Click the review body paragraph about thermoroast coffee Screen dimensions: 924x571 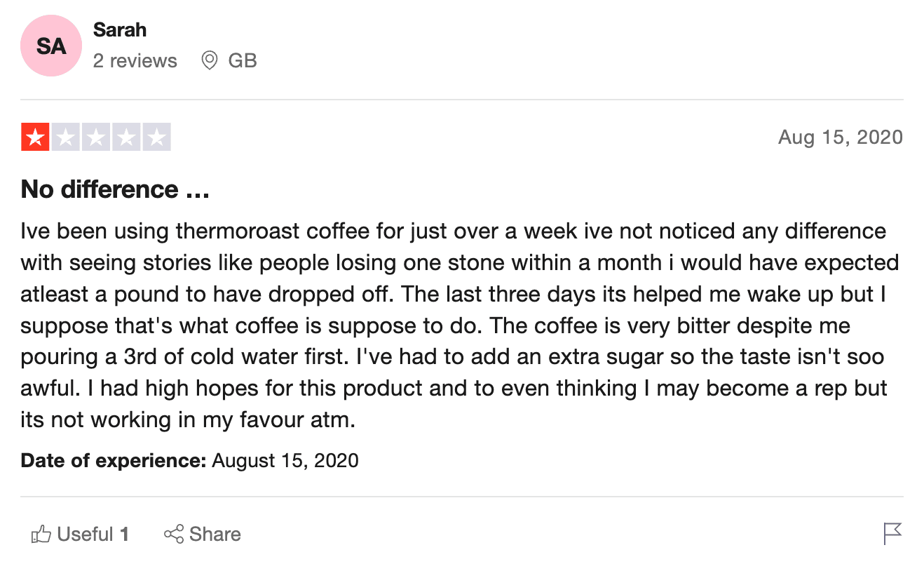(460, 325)
